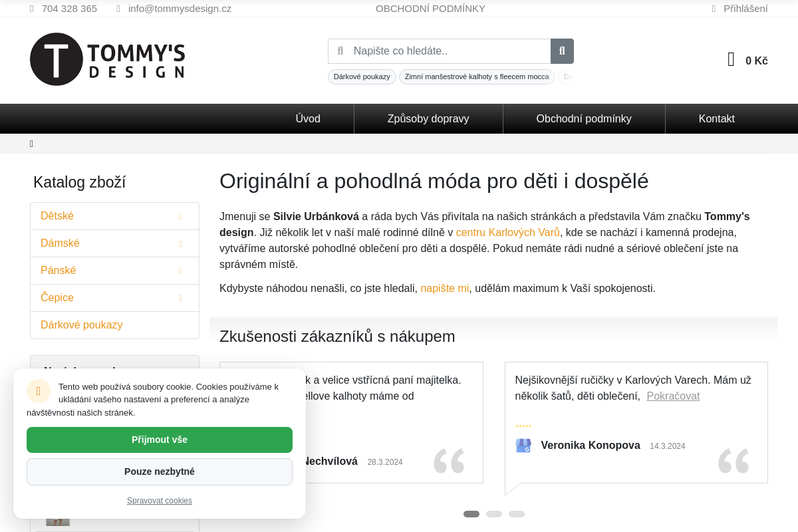This screenshot has height=532, width=798.
Task: Expand the Dámské category chevron
Action: 180,243
